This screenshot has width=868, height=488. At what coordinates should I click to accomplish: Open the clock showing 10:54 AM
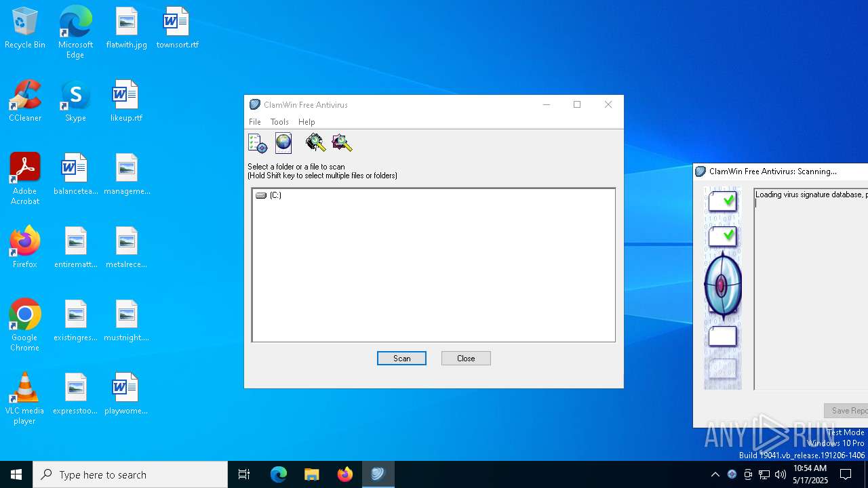(x=810, y=474)
